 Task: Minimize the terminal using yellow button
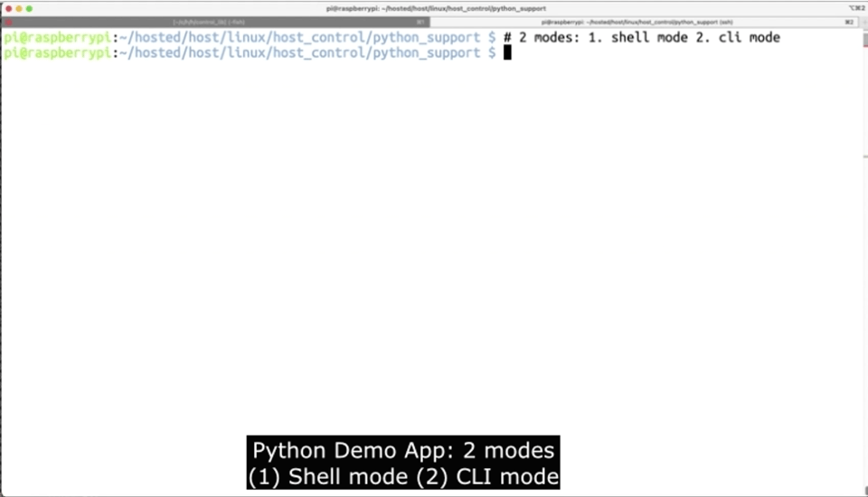click(18, 8)
